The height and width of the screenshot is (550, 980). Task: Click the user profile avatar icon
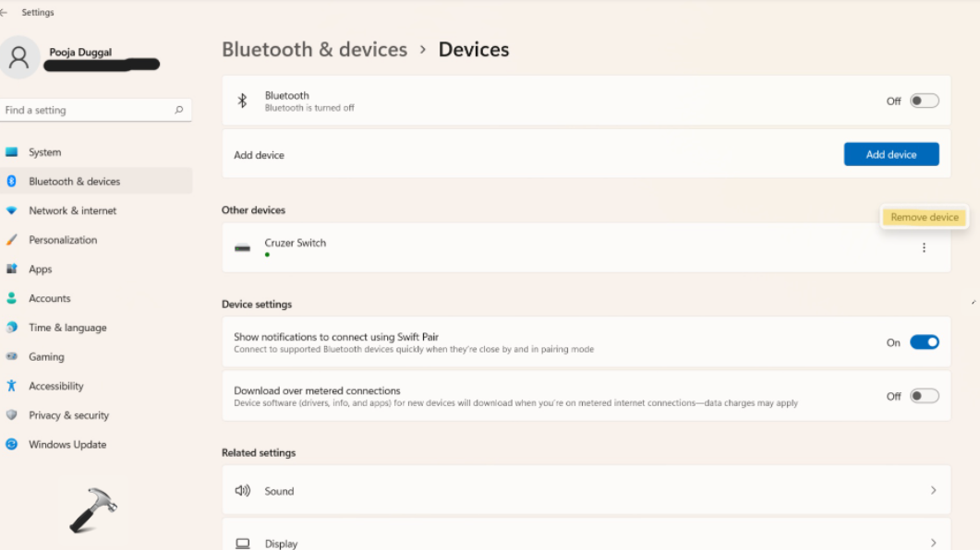point(20,58)
